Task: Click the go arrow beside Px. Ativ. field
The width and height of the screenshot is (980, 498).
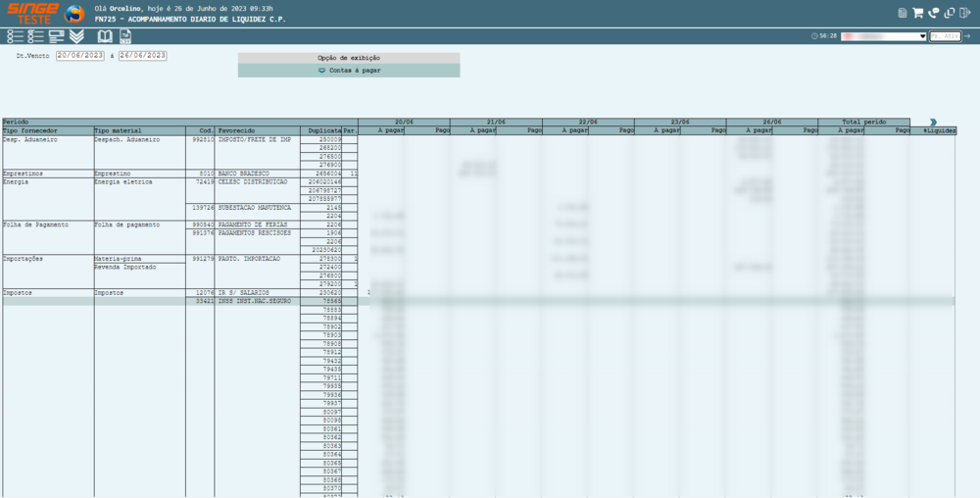Action: click(x=967, y=36)
